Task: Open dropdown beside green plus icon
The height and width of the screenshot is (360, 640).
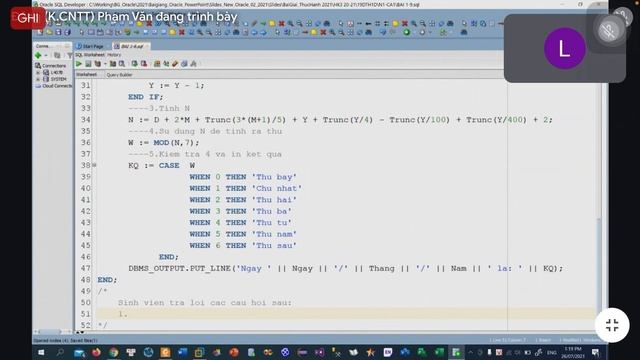Action: click(x=46, y=56)
